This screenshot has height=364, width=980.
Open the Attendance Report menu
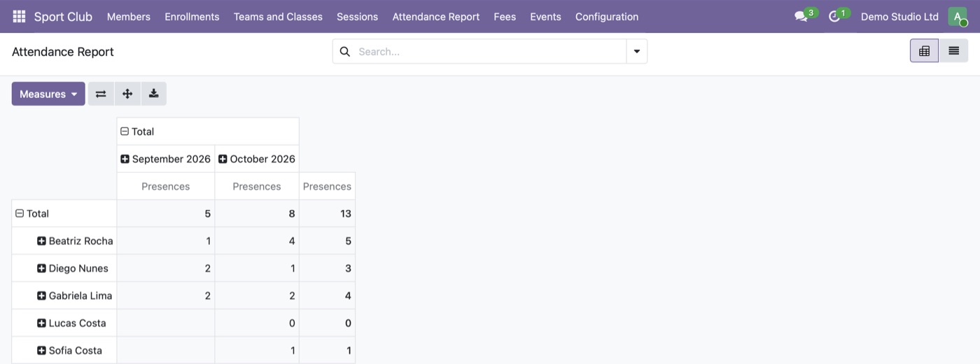436,16
